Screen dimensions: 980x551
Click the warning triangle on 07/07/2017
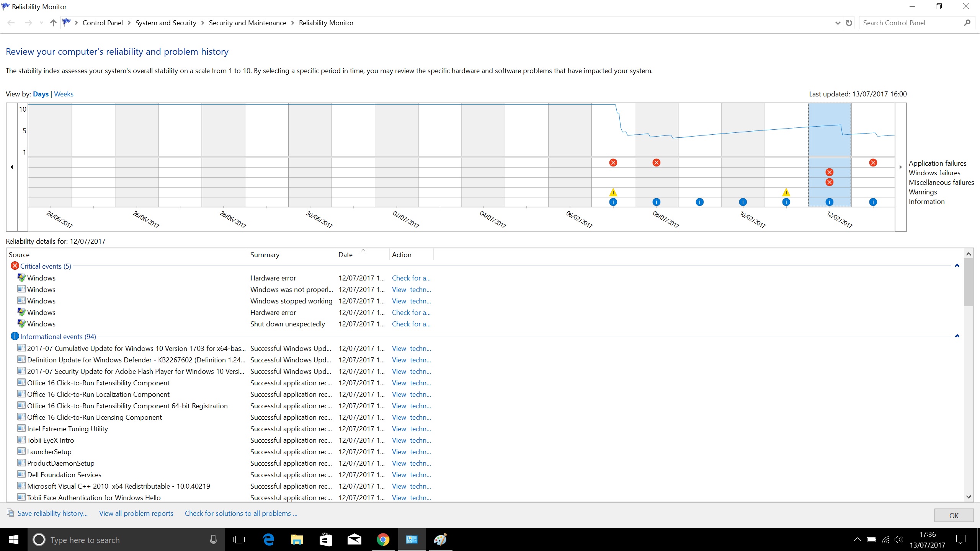(613, 192)
